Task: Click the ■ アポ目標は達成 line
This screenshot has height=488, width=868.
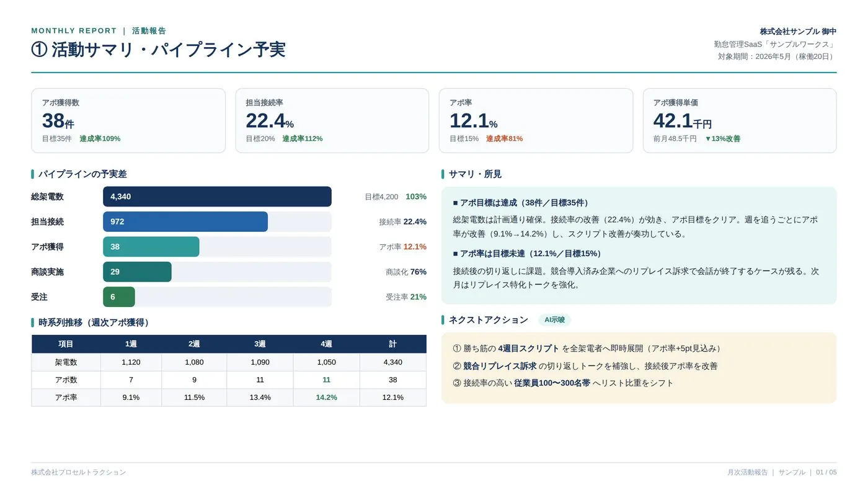Action: (x=523, y=203)
